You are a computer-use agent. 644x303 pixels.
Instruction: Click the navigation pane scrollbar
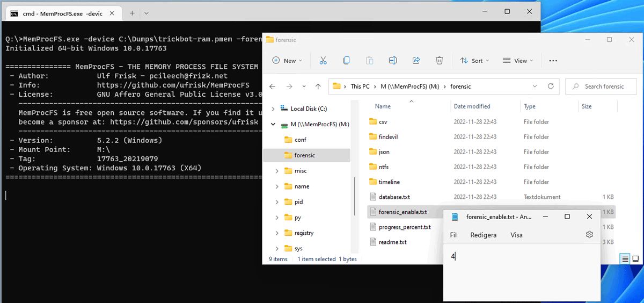[x=355, y=195]
